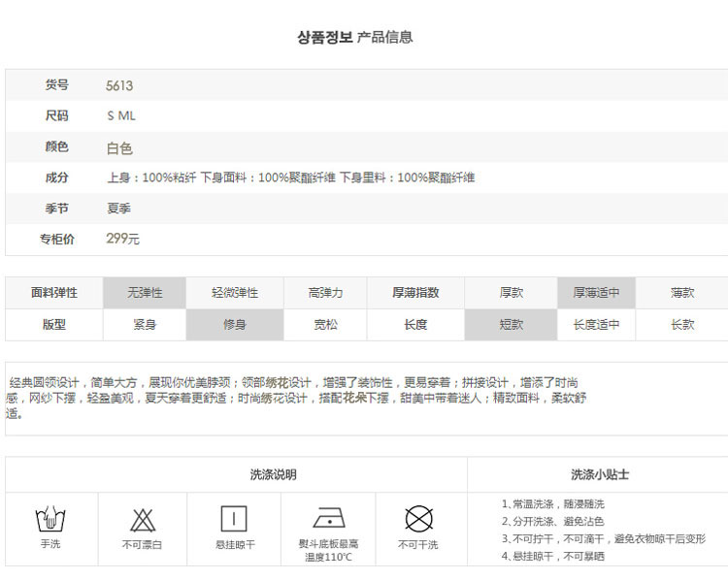728x580 pixels.
Task: Choose the highlighted 厚薄适中 thickness cell
Action: (596, 293)
